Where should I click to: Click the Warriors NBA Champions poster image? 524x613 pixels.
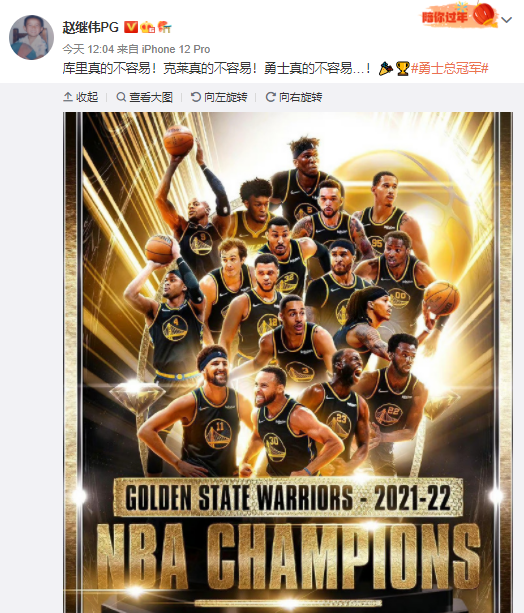(x=288, y=362)
